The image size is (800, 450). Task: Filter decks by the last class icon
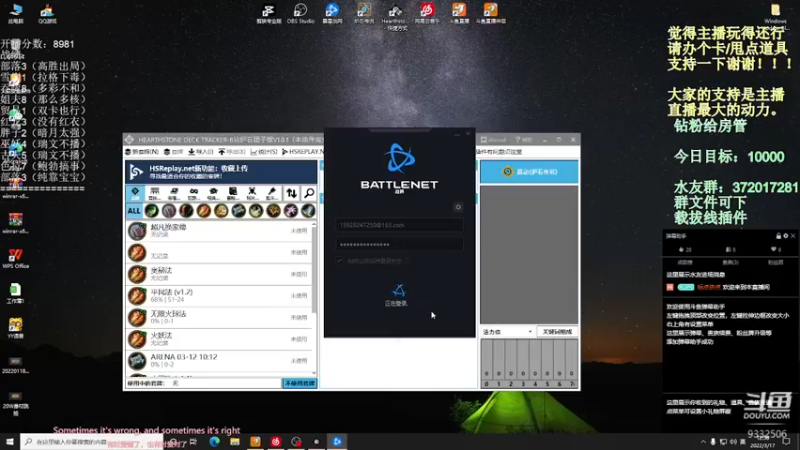point(308,211)
